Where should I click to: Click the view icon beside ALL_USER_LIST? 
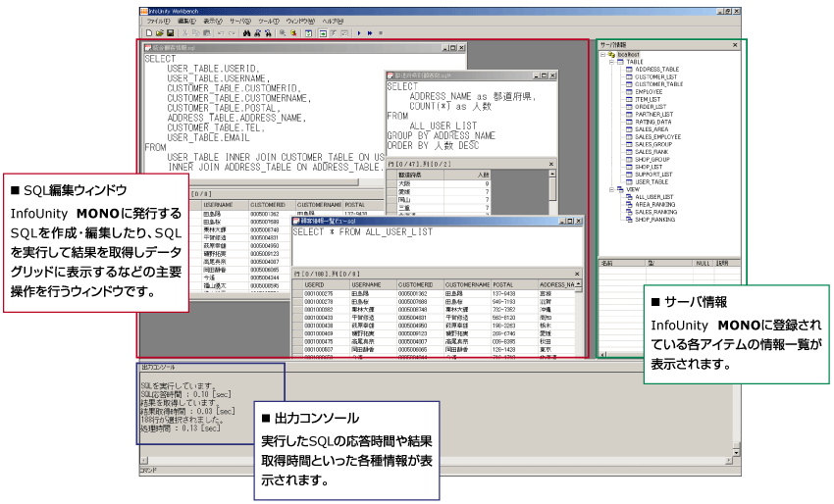629,197
